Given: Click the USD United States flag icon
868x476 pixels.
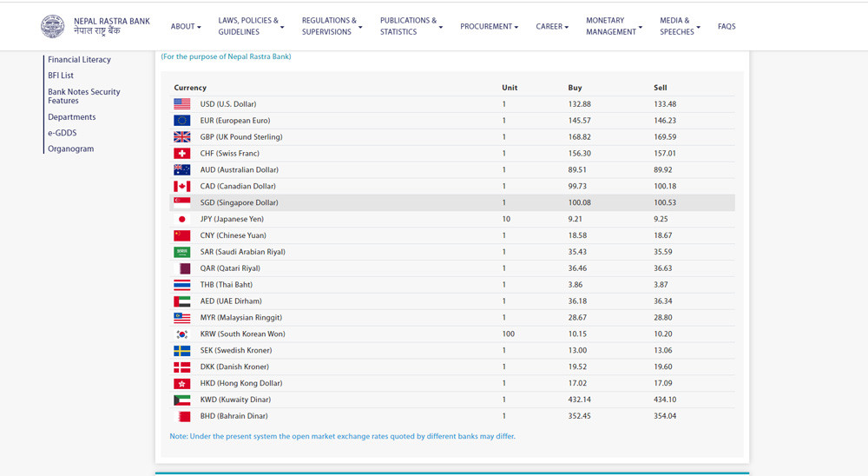Looking at the screenshot, I should click(181, 104).
